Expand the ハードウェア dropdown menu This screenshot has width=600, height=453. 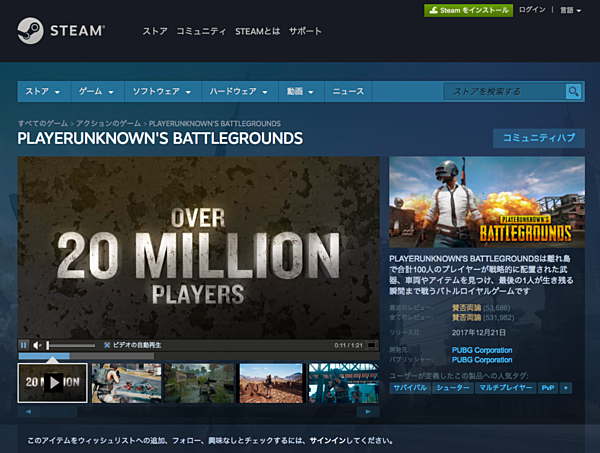(x=239, y=91)
